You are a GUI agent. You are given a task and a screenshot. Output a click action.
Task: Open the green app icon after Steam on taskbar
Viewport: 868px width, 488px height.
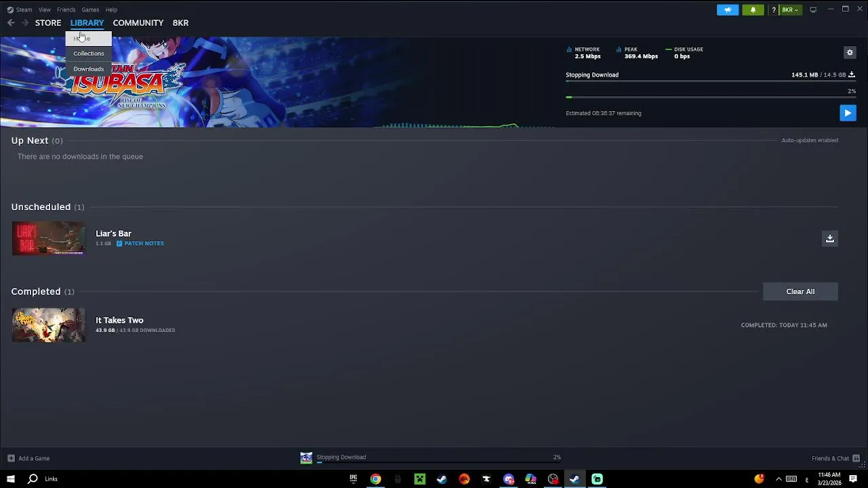597,479
